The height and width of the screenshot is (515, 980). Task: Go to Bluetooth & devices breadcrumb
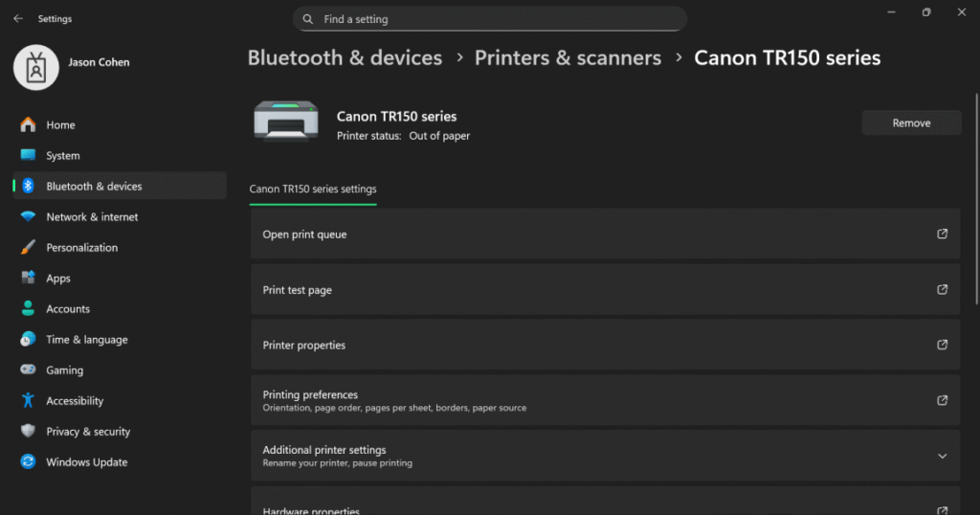coord(345,58)
